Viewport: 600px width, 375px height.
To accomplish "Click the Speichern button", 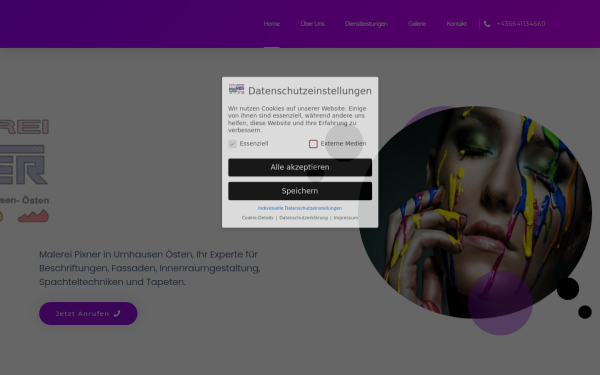I will click(300, 191).
